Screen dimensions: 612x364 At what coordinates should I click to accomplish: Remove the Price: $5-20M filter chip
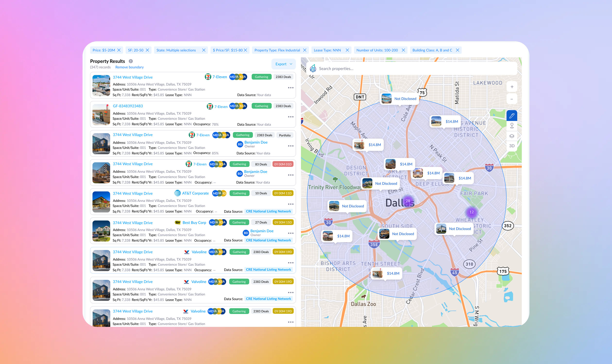point(119,50)
